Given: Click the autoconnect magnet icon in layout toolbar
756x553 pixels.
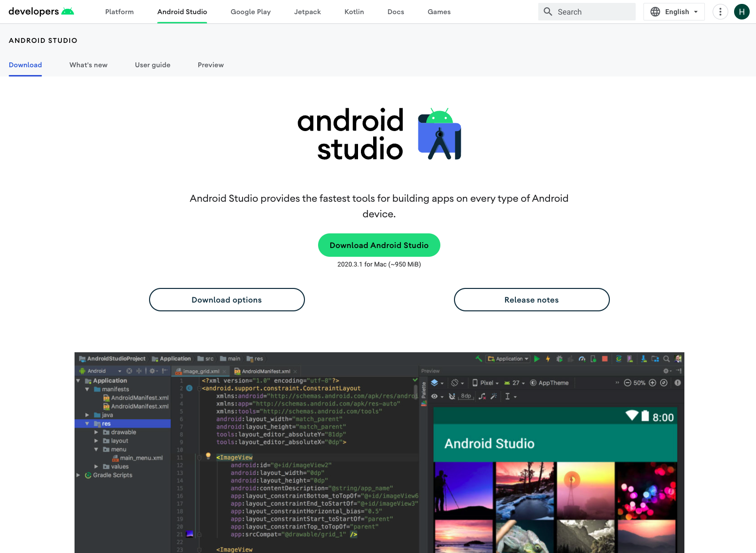Looking at the screenshot, I should pos(452,396).
